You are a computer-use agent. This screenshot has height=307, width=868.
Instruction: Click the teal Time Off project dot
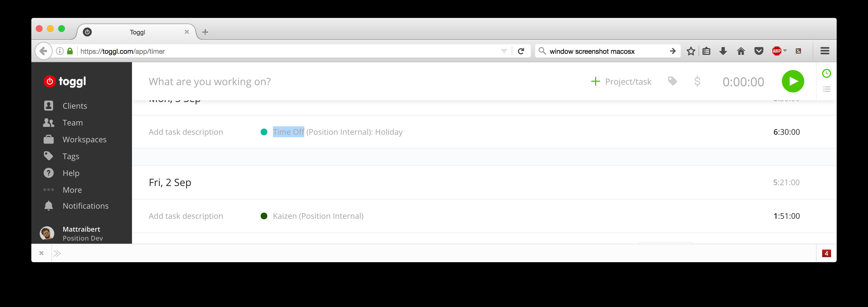264,132
